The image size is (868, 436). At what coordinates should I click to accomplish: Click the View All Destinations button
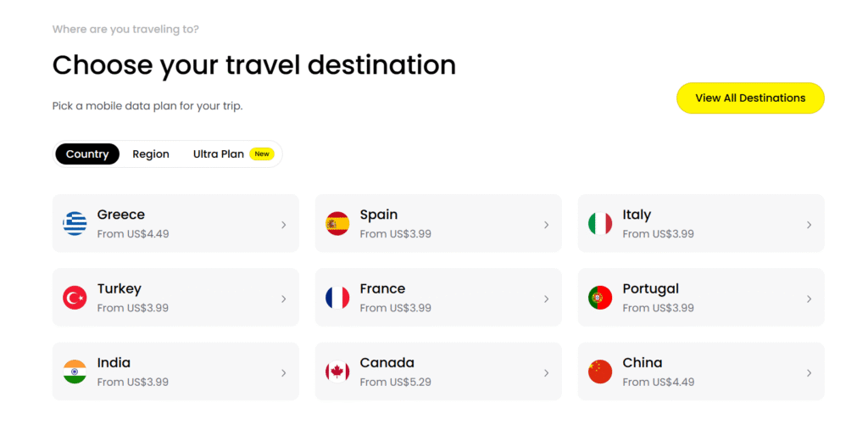tap(750, 98)
